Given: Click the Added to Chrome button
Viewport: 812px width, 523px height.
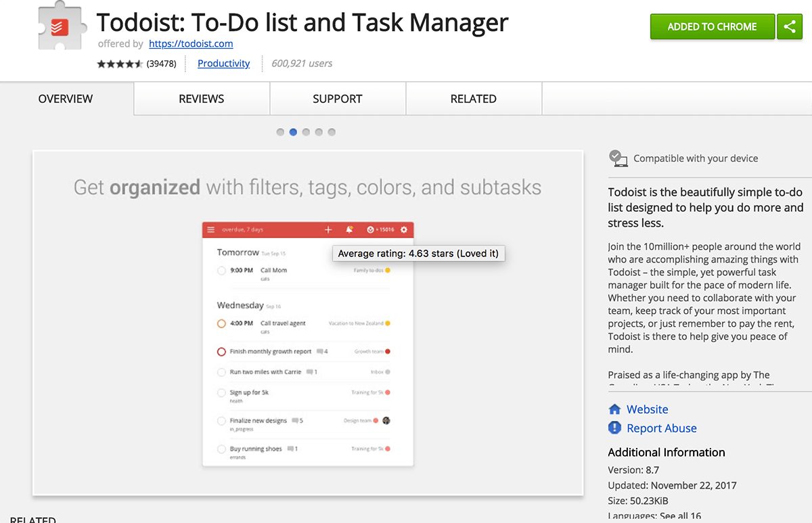Looking at the screenshot, I should point(712,27).
